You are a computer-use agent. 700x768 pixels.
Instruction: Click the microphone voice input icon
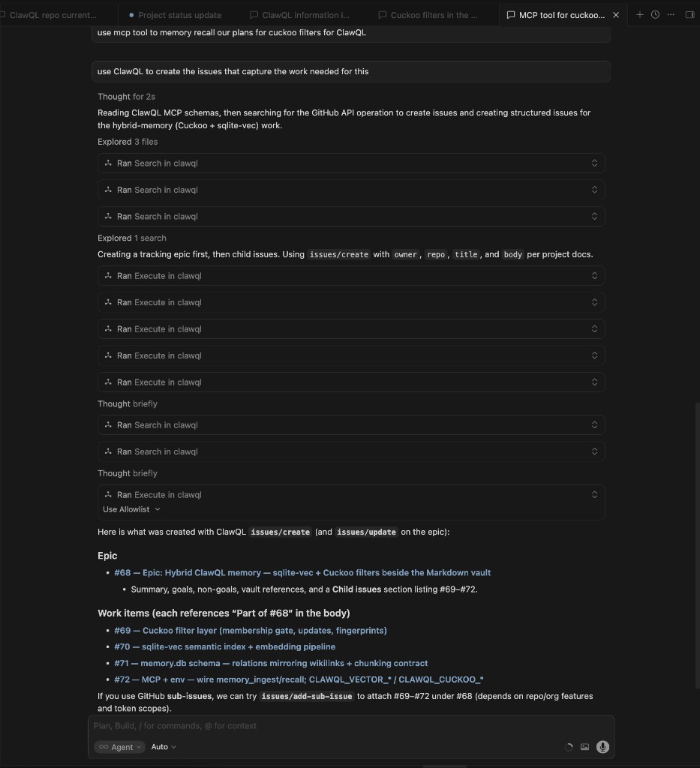602,747
